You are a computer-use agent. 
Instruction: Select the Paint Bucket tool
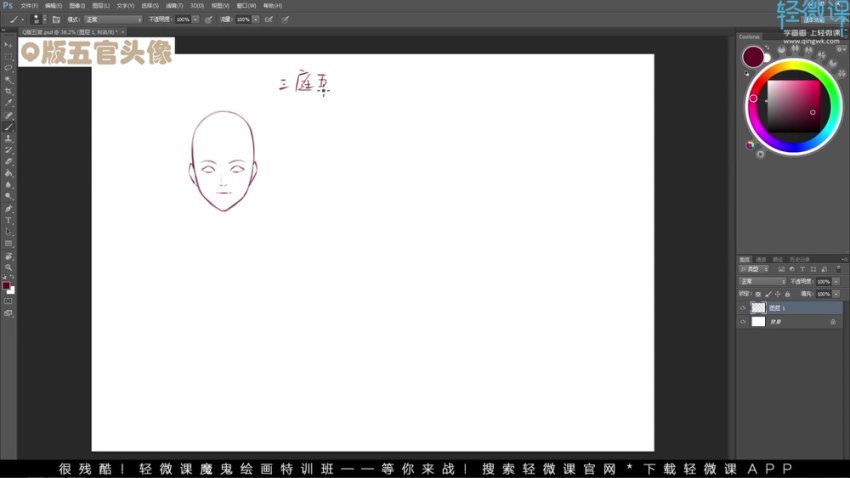[x=8, y=173]
